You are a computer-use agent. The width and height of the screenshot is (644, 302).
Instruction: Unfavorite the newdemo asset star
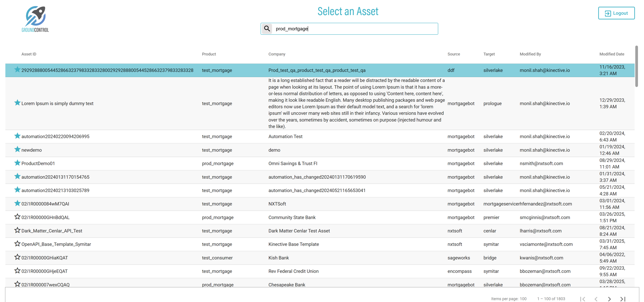(17, 149)
